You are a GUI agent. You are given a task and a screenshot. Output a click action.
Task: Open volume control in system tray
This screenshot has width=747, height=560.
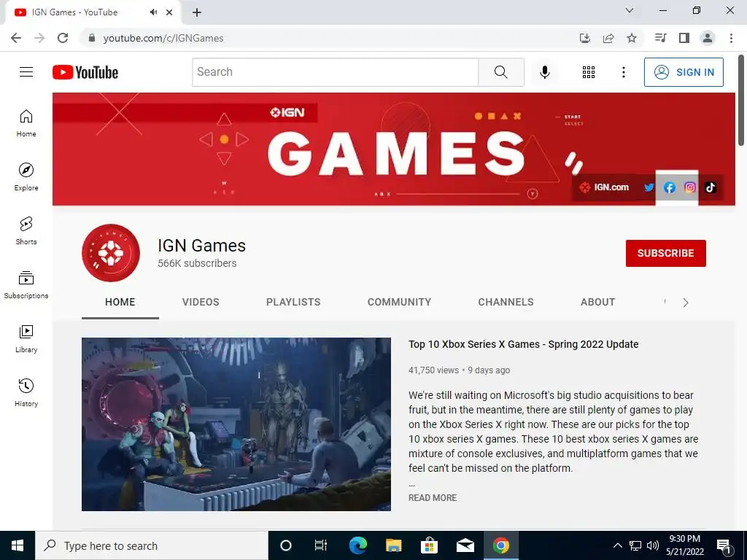click(653, 545)
